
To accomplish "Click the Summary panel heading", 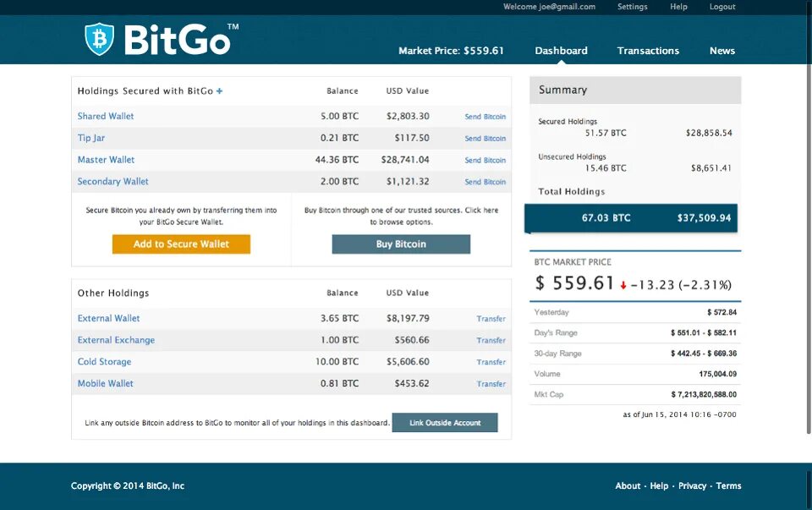I will coord(563,90).
